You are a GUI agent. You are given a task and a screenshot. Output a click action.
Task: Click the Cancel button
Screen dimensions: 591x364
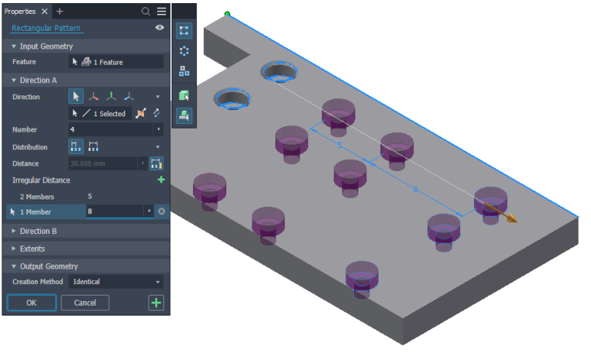pos(85,302)
